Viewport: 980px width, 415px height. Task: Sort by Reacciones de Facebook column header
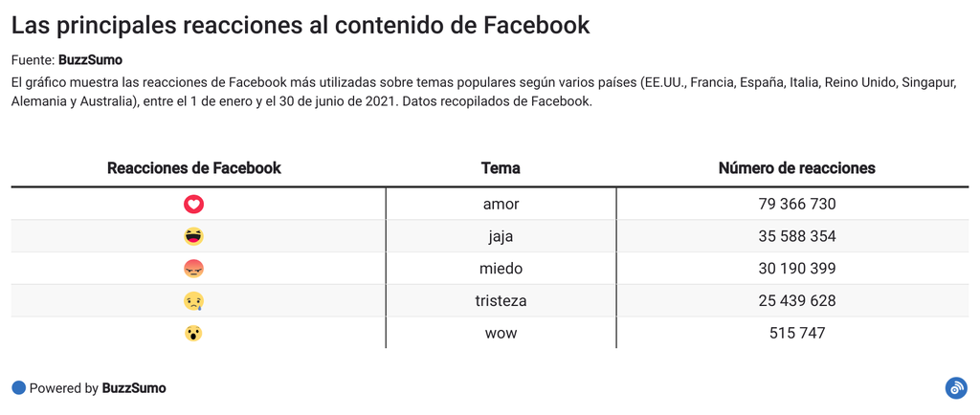(x=194, y=168)
